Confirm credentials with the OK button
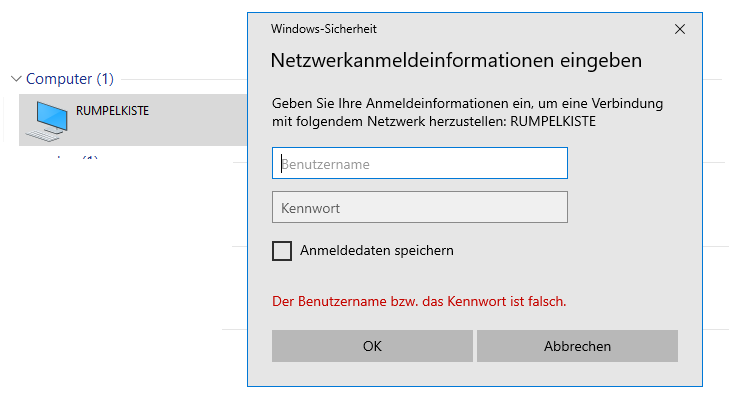The width and height of the screenshot is (731, 400). tap(372, 346)
